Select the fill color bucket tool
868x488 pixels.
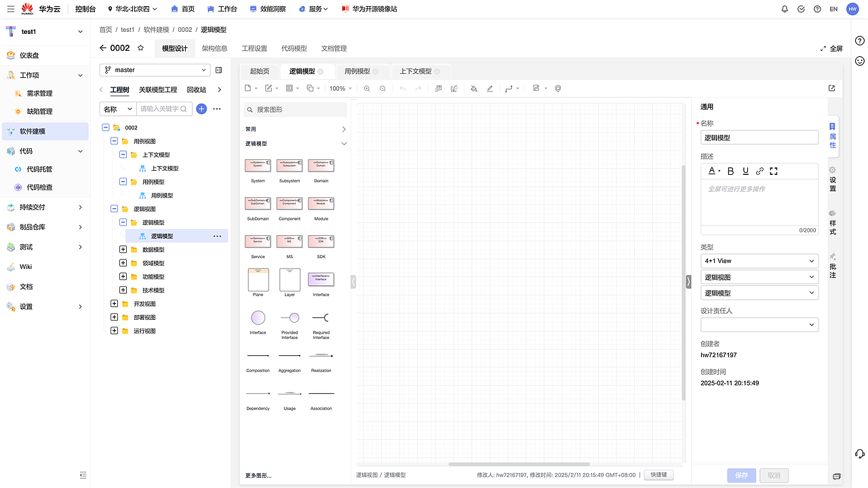473,88
